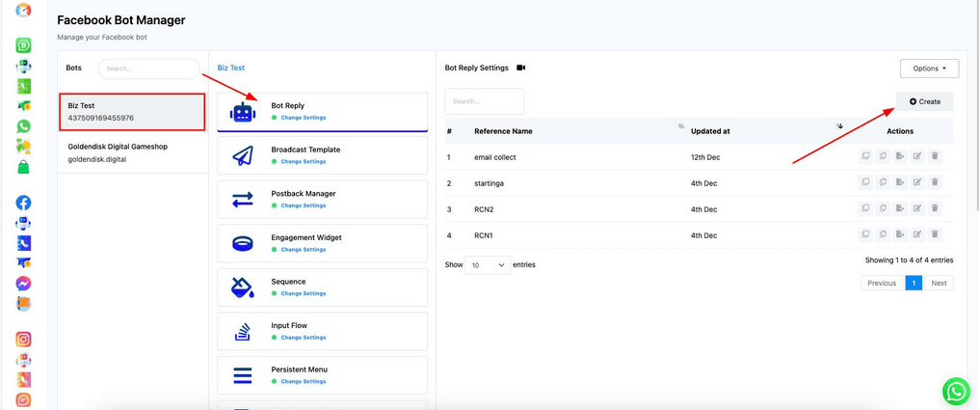Open the entries-per-page dropdown

point(488,265)
